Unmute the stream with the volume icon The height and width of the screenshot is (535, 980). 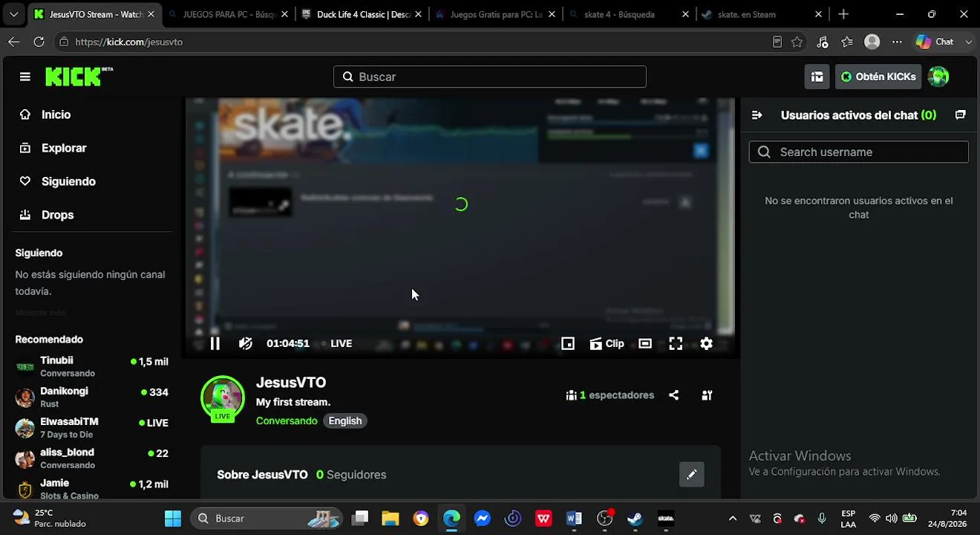click(x=246, y=343)
